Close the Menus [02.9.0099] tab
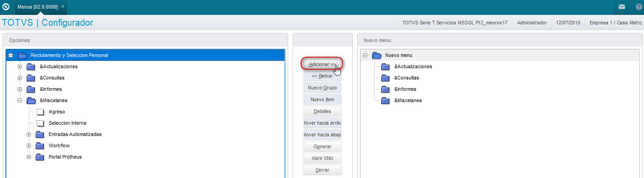The width and height of the screenshot is (644, 178). [63, 7]
